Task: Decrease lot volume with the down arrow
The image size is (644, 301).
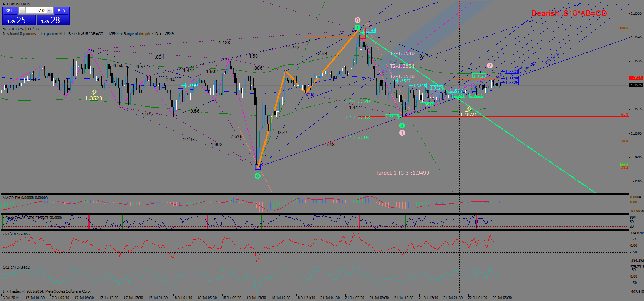Action: [x=22, y=10]
